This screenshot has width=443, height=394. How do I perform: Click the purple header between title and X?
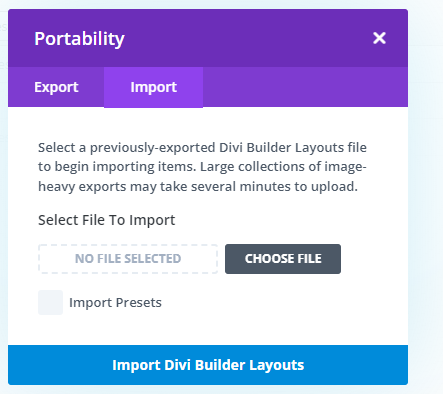[x=248, y=38]
